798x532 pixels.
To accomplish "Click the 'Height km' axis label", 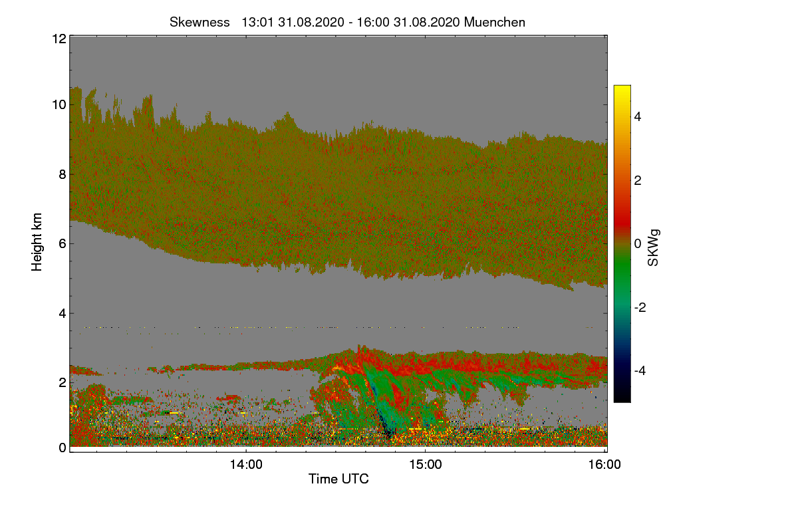I will [37, 241].
